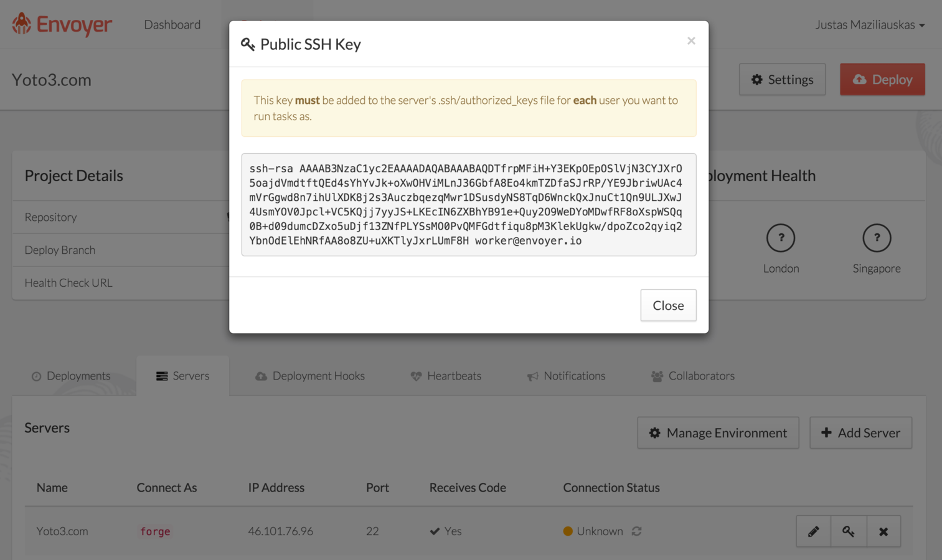Click the Envoyer logo
Image resolution: width=942 pixels, height=560 pixels.
pos(62,24)
